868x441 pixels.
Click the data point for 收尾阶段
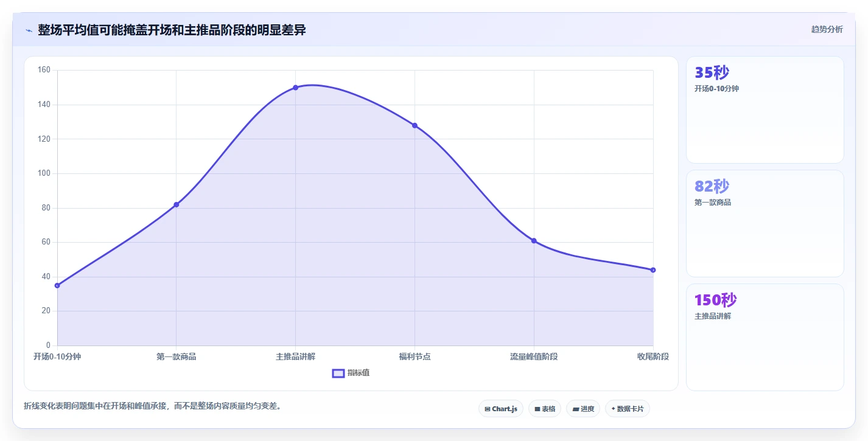(x=653, y=270)
